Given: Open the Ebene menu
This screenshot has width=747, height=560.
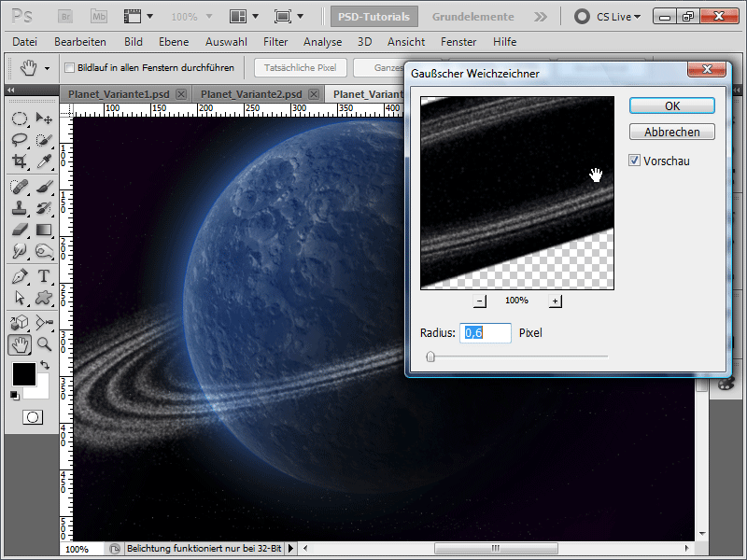Looking at the screenshot, I should coord(174,42).
